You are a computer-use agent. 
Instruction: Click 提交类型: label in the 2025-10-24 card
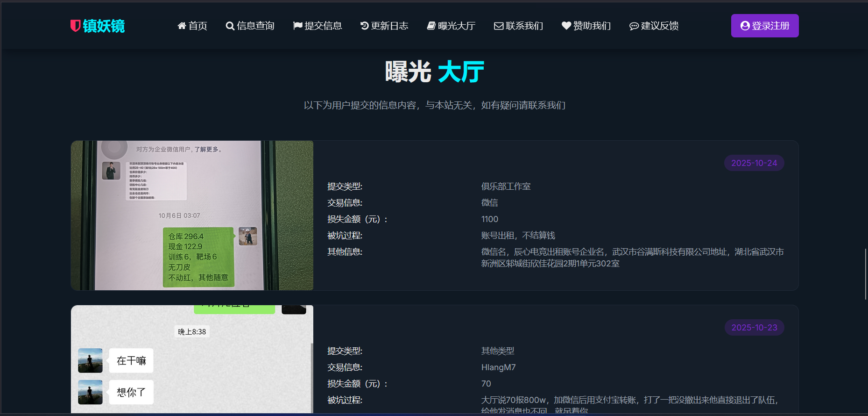(345, 186)
